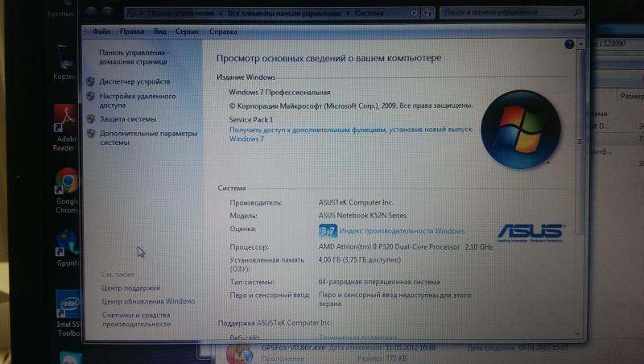The image size is (644, 364).
Task: Click the 3,7 performance rating badge
Action: (328, 230)
